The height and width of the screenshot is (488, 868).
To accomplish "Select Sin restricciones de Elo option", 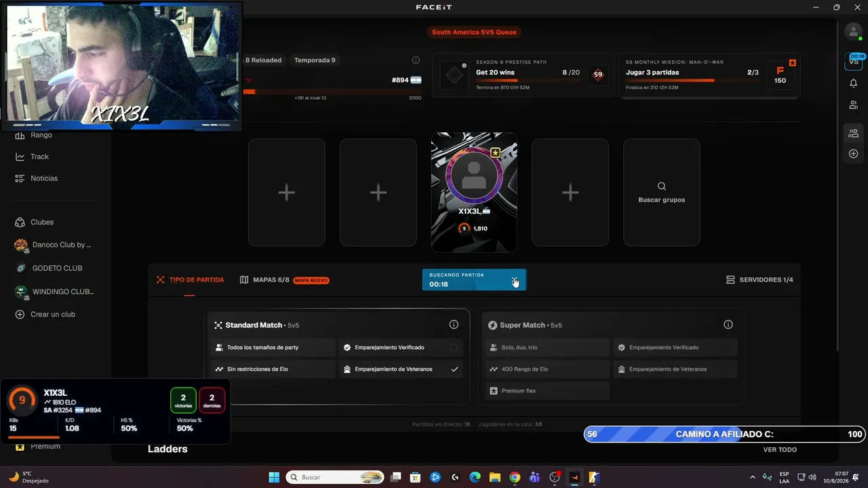I will [x=273, y=369].
